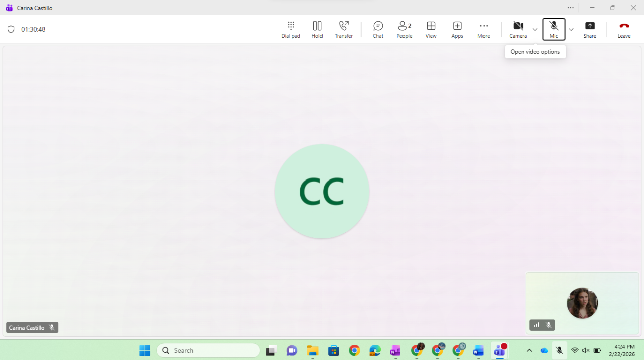Open Word from taskbar
Screen dimensions: 644x360
(478, 350)
